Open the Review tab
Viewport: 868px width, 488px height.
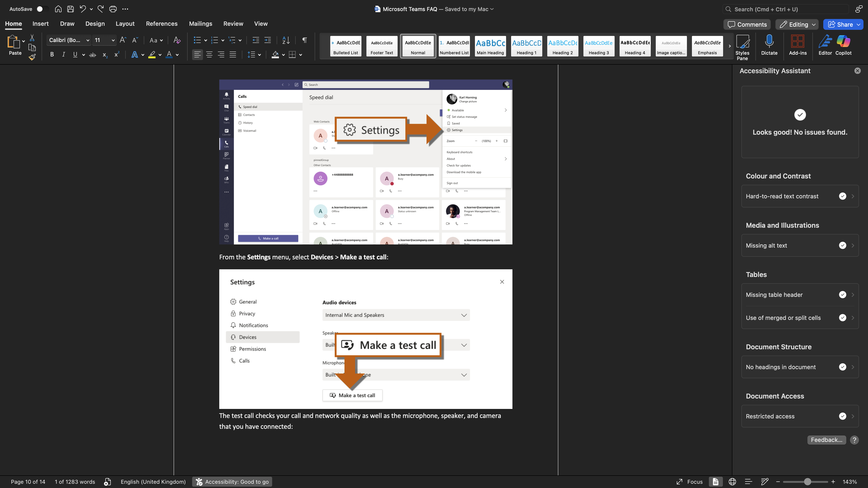[x=233, y=23]
